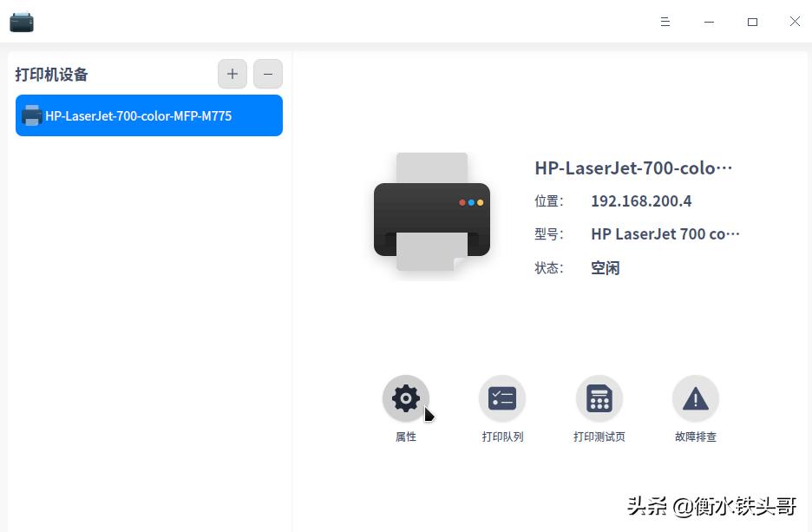Open troubleshooting via the warning triangle icon
Screen dimensions: 812x532
(x=695, y=397)
